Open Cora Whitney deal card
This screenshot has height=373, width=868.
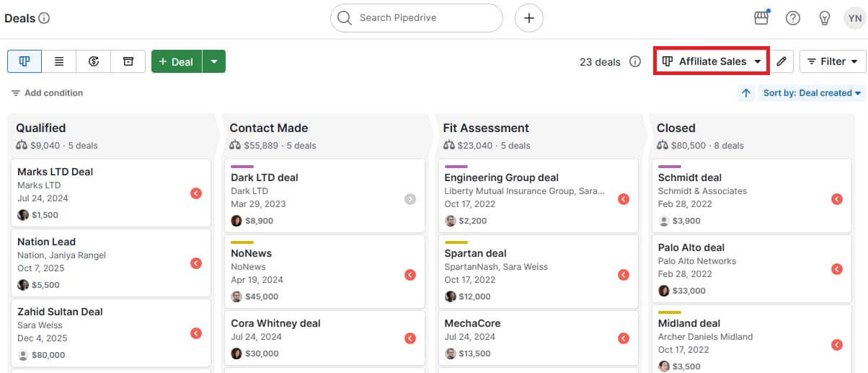click(x=324, y=338)
